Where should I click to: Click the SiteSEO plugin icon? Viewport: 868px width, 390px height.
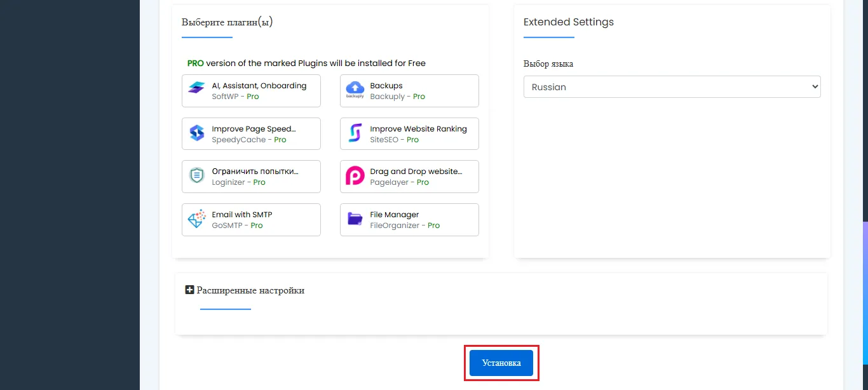[355, 133]
